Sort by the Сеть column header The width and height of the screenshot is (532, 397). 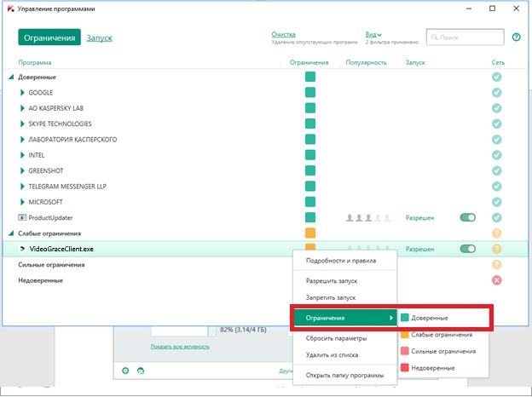coord(498,62)
